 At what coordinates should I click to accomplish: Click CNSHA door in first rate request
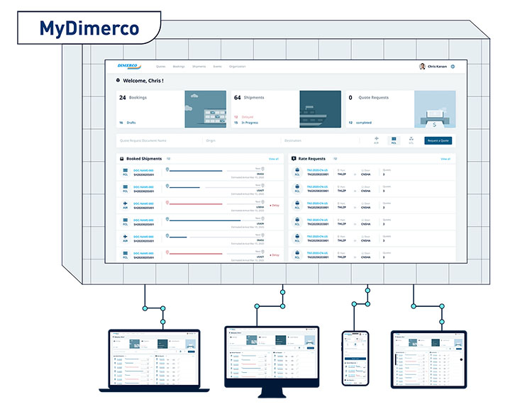[366, 174]
